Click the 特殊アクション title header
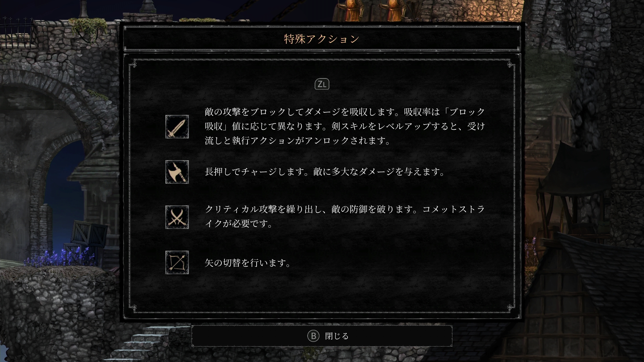The image size is (644, 362). (322, 39)
